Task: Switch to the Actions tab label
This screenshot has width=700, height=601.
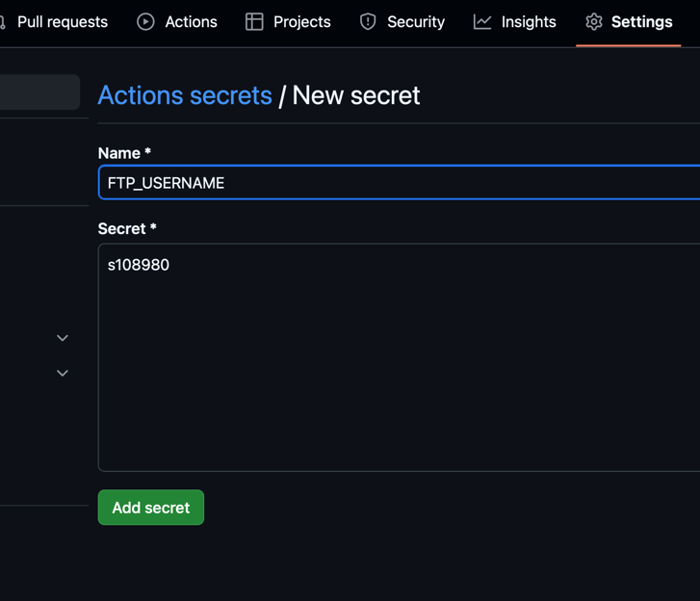Action: point(191,21)
